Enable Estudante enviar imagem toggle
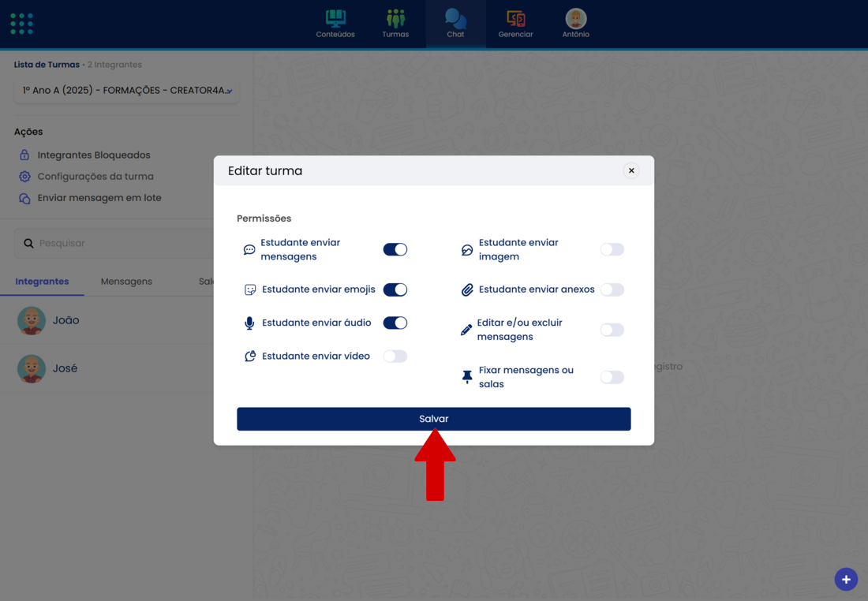The width and height of the screenshot is (868, 601). (x=612, y=249)
